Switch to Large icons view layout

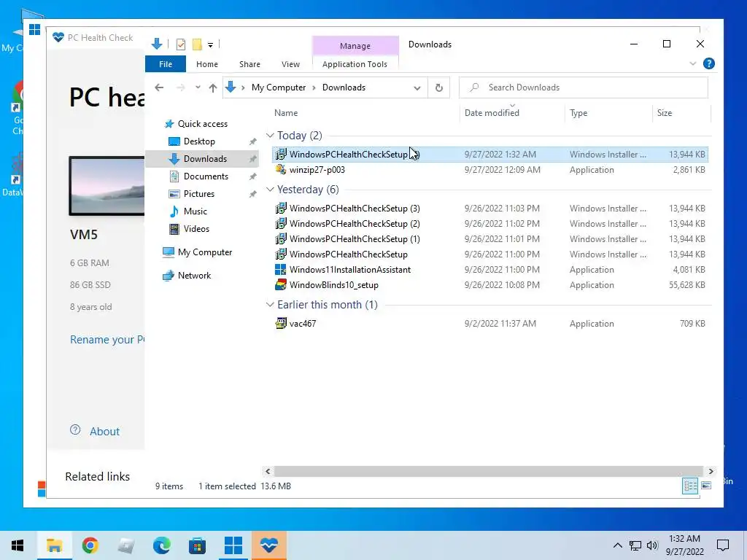[706, 486]
